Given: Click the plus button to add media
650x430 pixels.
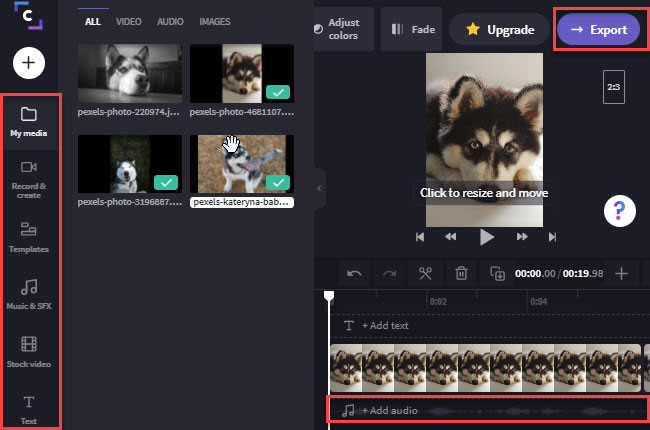Looking at the screenshot, I should (x=29, y=63).
